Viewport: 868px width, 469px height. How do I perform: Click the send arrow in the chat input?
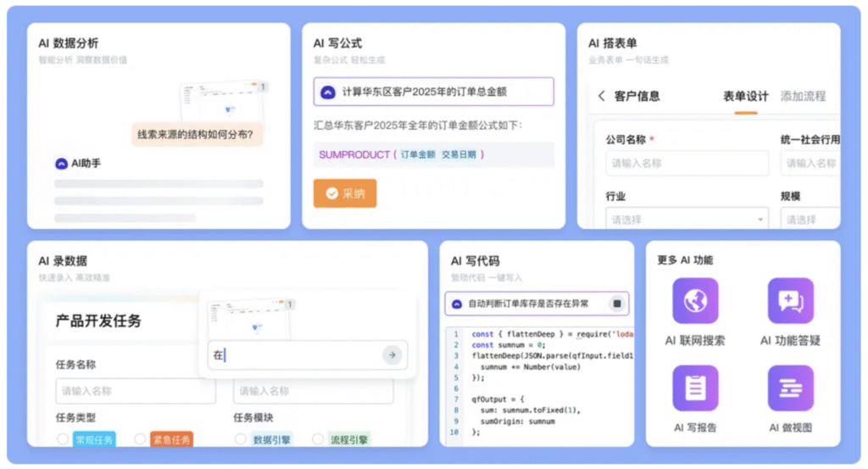pyautogui.click(x=391, y=355)
